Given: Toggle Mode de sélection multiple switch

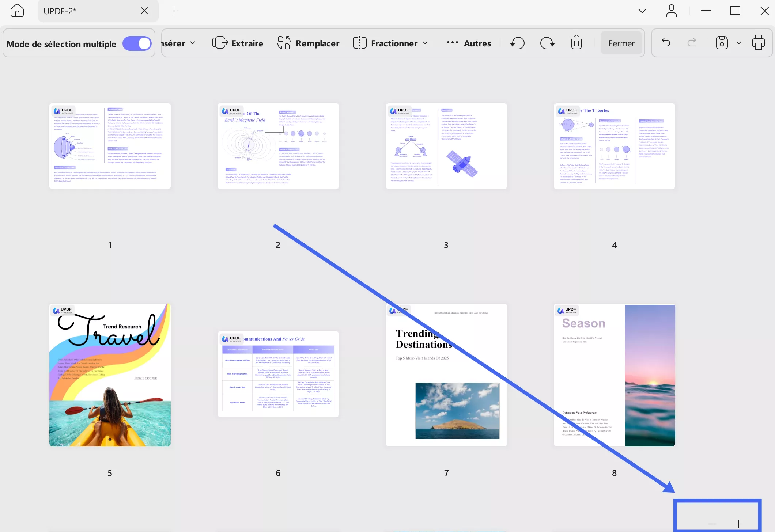Looking at the screenshot, I should tap(137, 44).
